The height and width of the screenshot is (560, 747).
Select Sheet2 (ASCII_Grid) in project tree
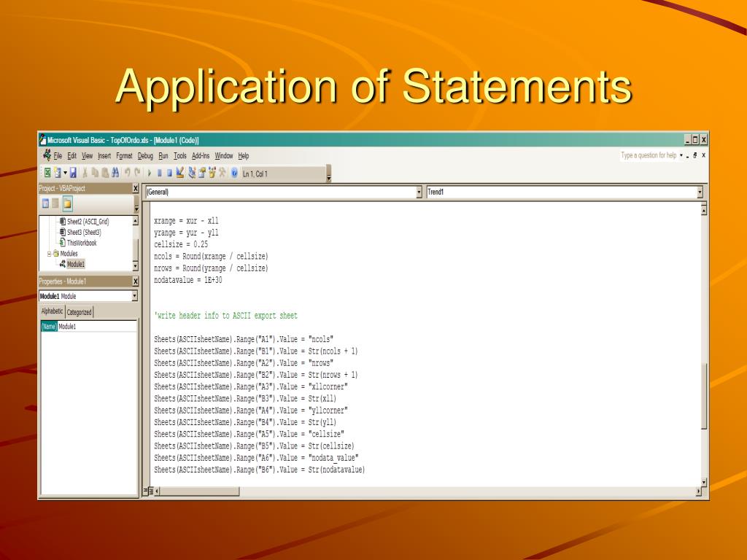pos(88,222)
